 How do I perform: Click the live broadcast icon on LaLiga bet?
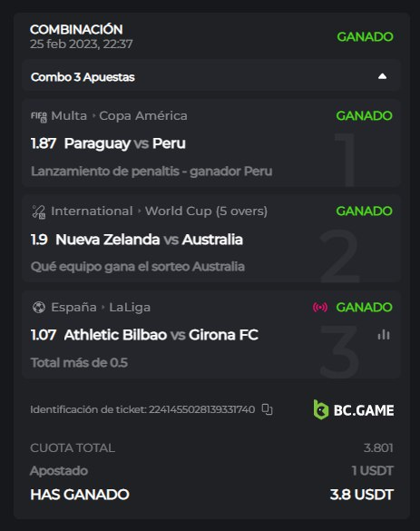320,307
